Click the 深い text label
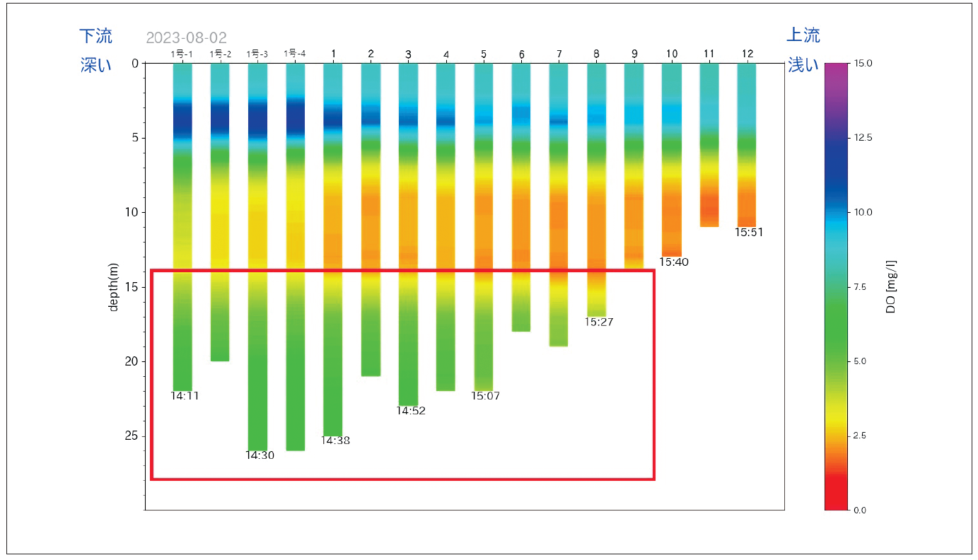 pyautogui.click(x=95, y=65)
